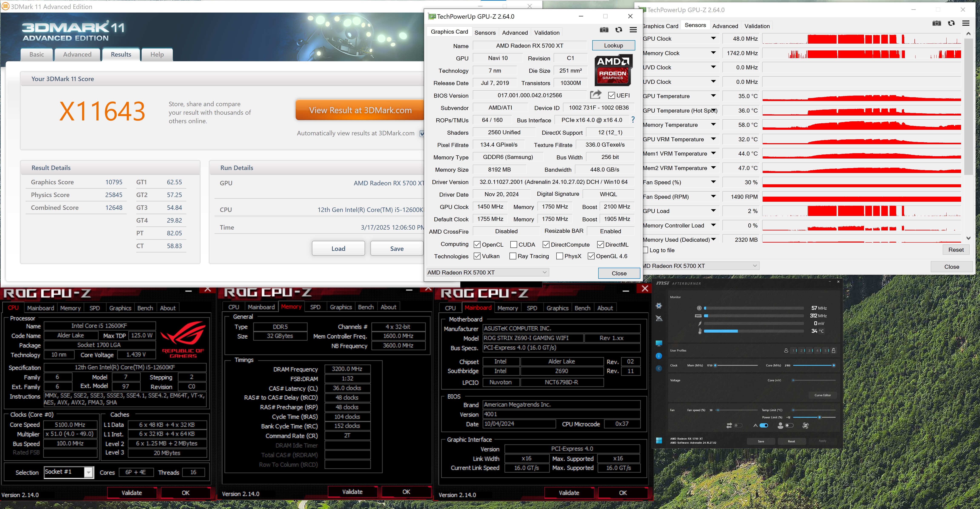Open the GPU Load sensor dropdown arrow
980x509 pixels.
(x=713, y=211)
